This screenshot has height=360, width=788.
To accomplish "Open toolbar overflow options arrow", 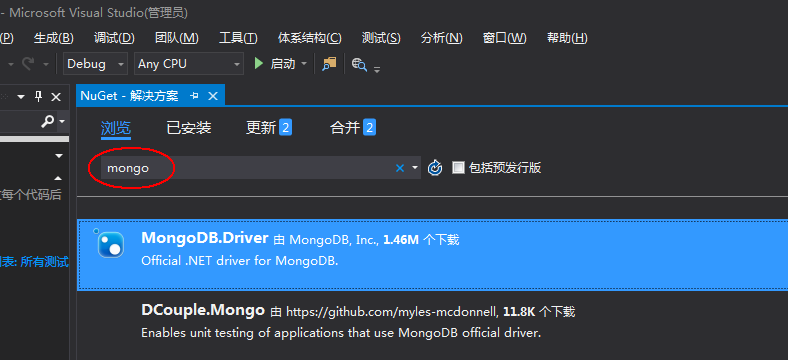I will tap(377, 69).
